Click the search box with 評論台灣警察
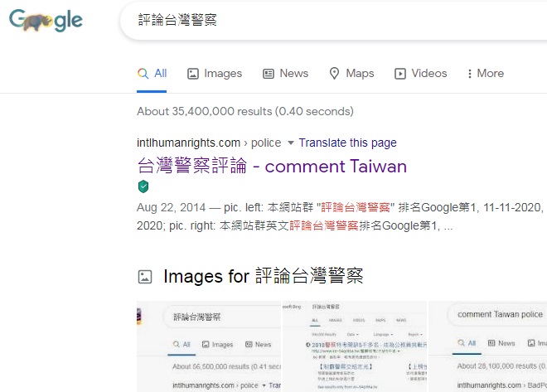 pyautogui.click(x=332, y=20)
